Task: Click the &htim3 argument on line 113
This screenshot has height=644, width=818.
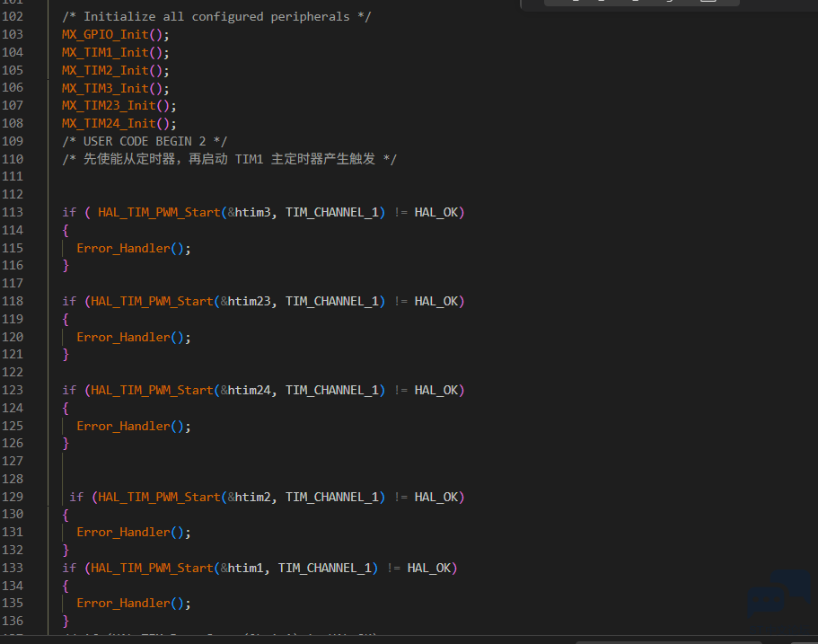Action: coord(249,212)
